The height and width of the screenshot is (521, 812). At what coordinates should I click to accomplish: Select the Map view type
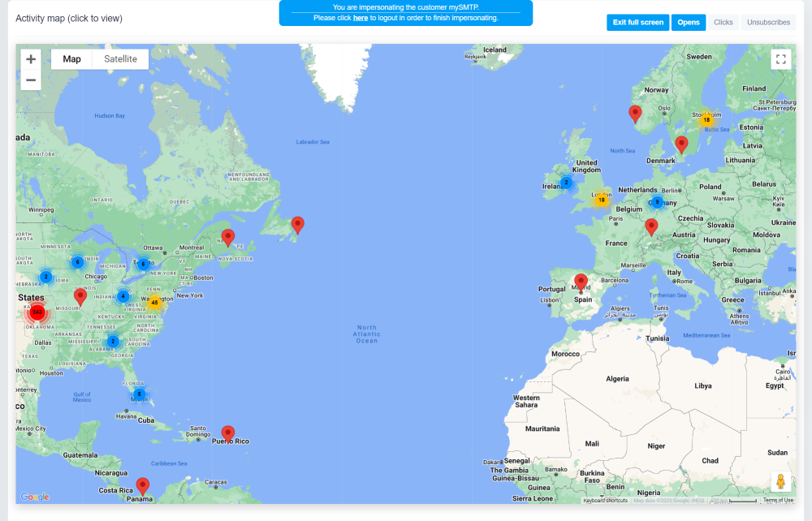tap(72, 59)
